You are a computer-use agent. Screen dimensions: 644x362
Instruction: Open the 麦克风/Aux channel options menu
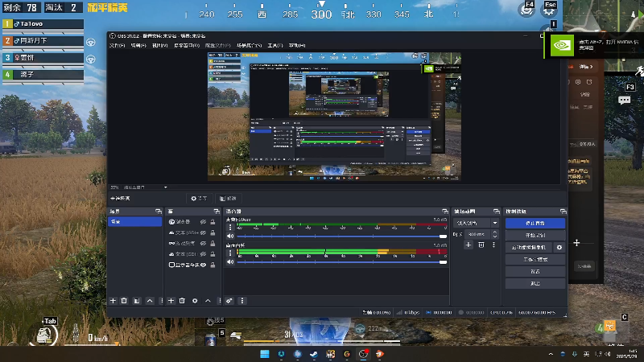230,227
